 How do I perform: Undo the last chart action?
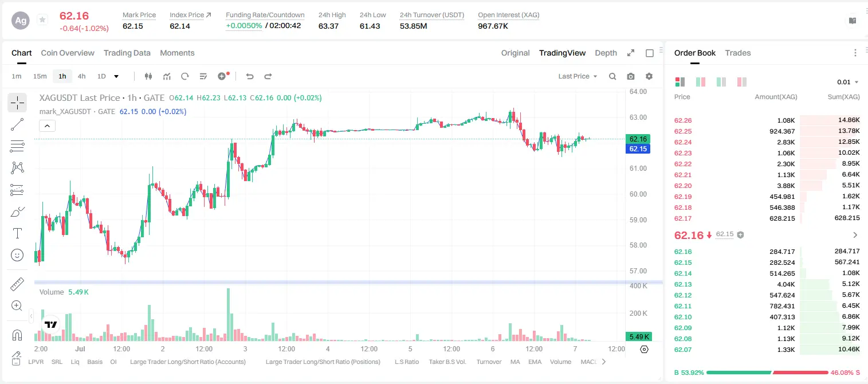[249, 76]
